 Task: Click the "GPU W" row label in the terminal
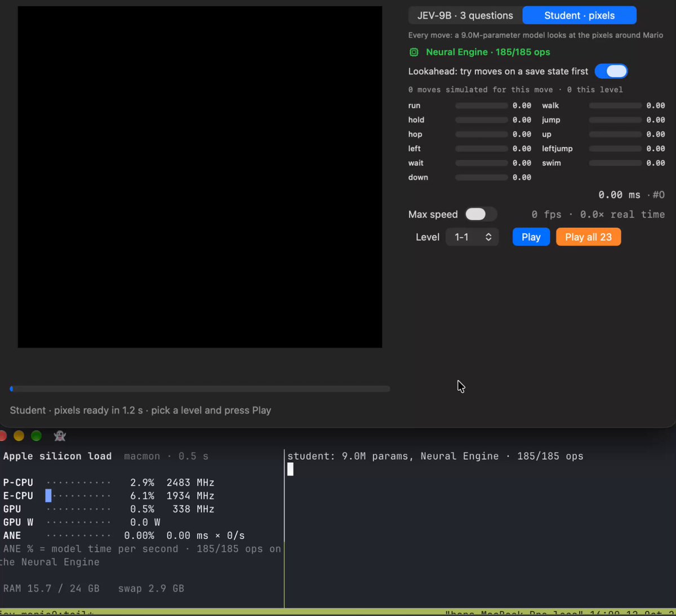click(18, 522)
